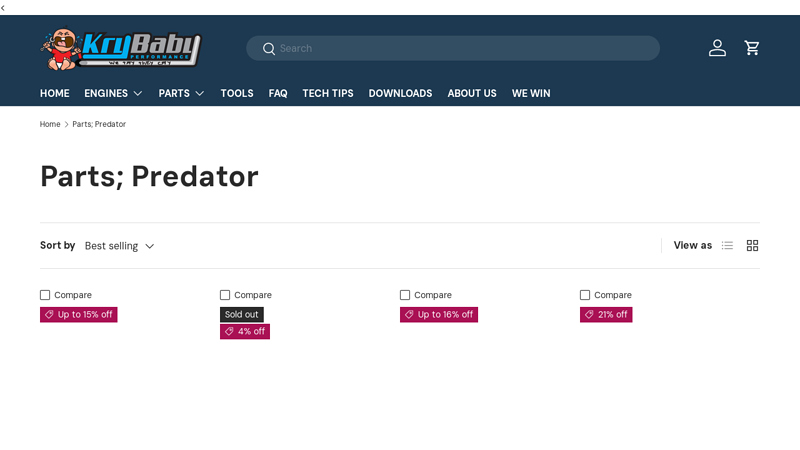The width and height of the screenshot is (800, 450).
Task: Open TECH TIPS in navigation
Action: 328,93
